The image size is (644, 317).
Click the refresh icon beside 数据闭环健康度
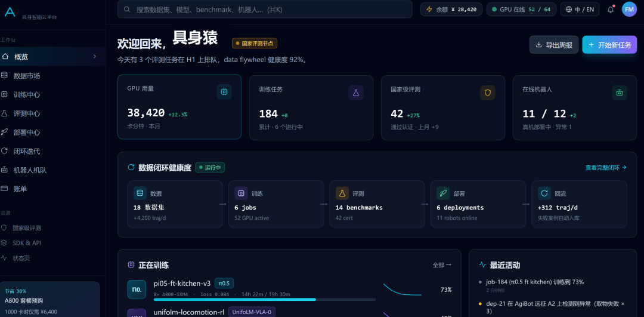131,167
